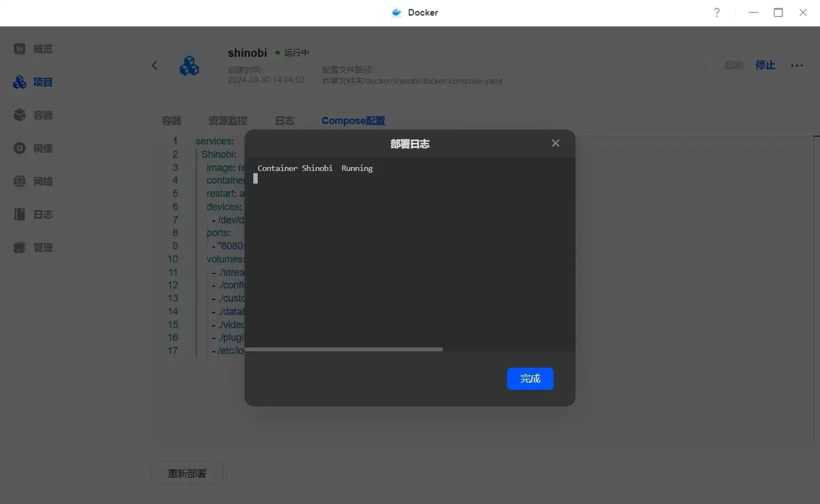The width and height of the screenshot is (820, 504).
Task: Select the Compose配置 tab
Action: click(x=353, y=121)
